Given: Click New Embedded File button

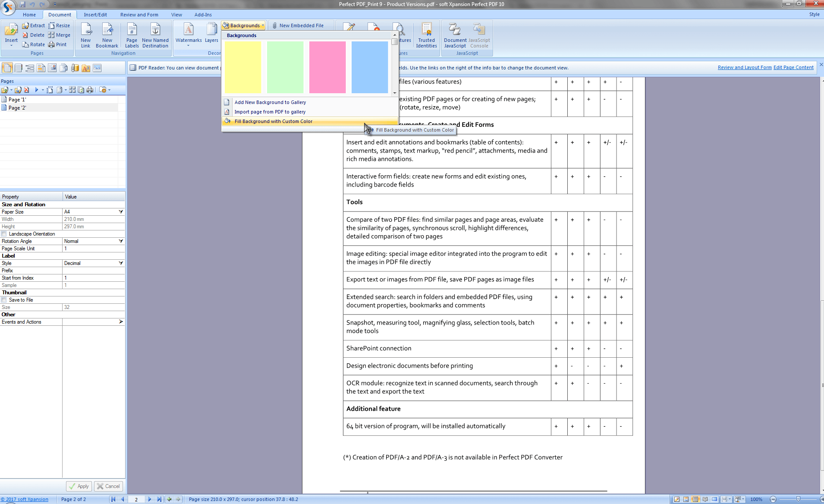Looking at the screenshot, I should (298, 25).
